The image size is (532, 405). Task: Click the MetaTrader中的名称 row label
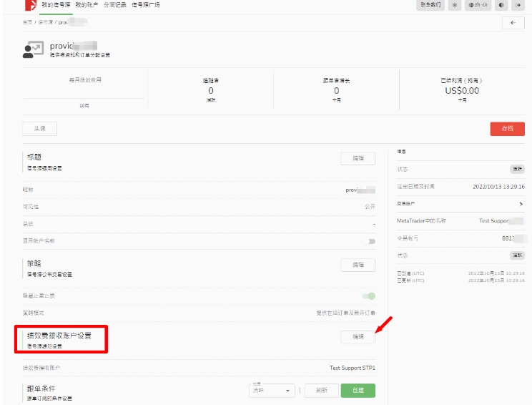(x=421, y=221)
